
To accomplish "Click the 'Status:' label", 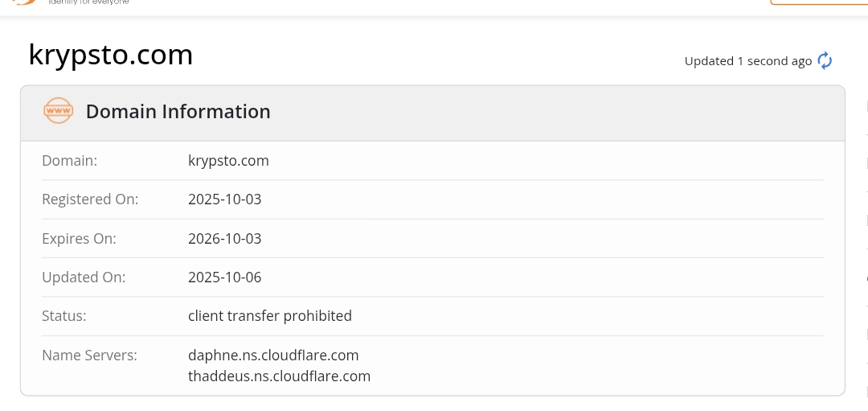I will 63,316.
